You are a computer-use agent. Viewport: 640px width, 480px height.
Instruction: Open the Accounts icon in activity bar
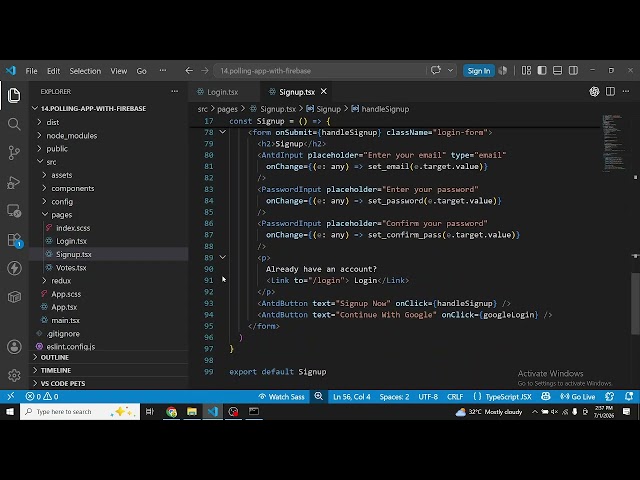(x=14, y=347)
